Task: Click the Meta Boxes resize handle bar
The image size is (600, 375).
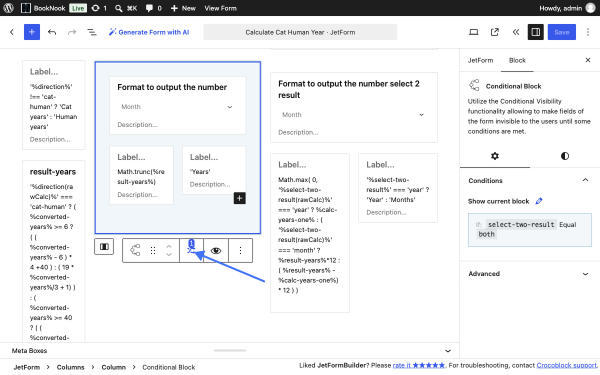Action: (x=230, y=350)
